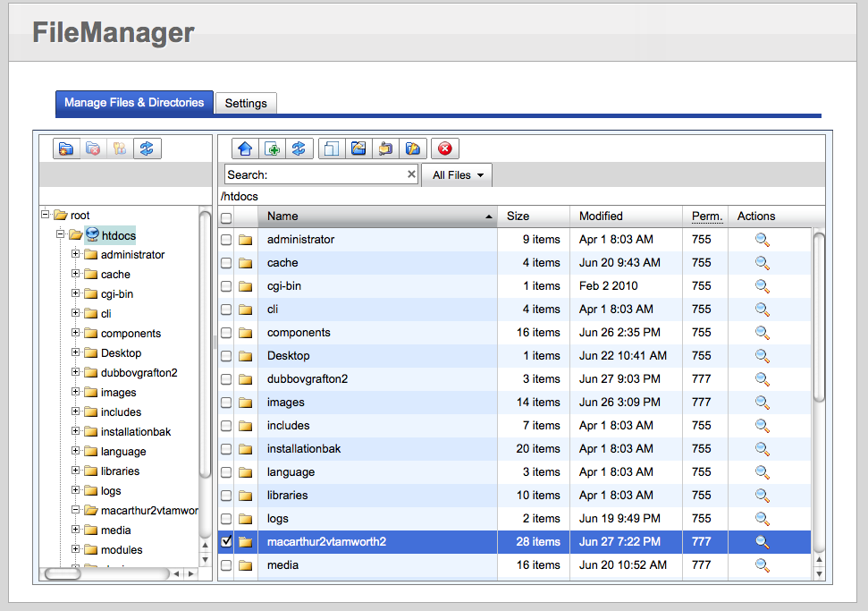Image resolution: width=868 pixels, height=611 pixels.
Task: Expand the components folder in the tree
Action: (x=76, y=334)
